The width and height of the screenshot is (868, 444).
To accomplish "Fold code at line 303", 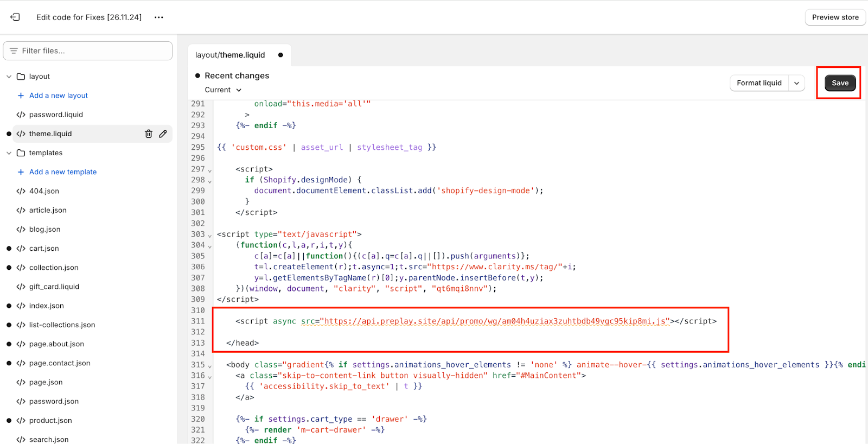I will coord(210,236).
